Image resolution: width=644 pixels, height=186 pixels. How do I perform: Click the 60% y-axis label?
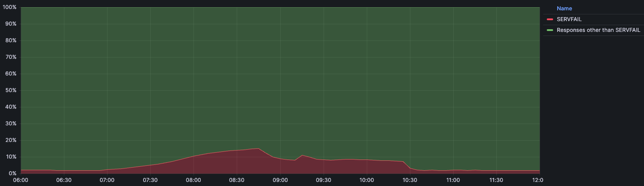point(11,74)
